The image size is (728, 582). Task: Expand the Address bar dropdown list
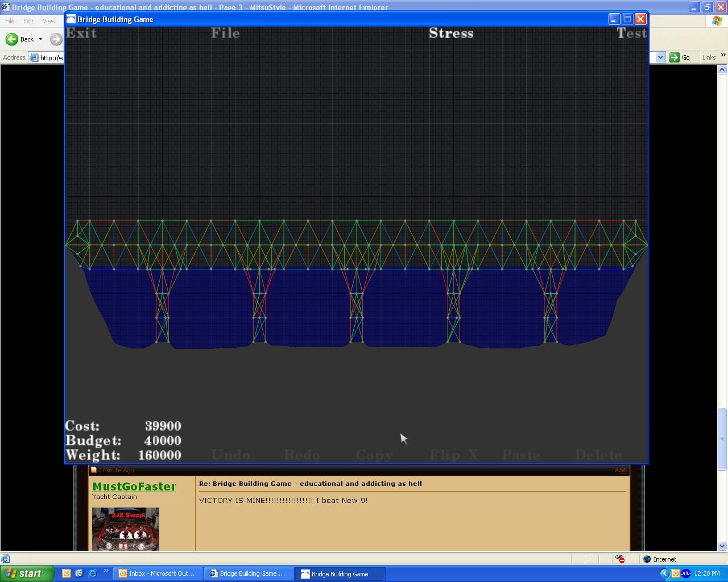(660, 57)
